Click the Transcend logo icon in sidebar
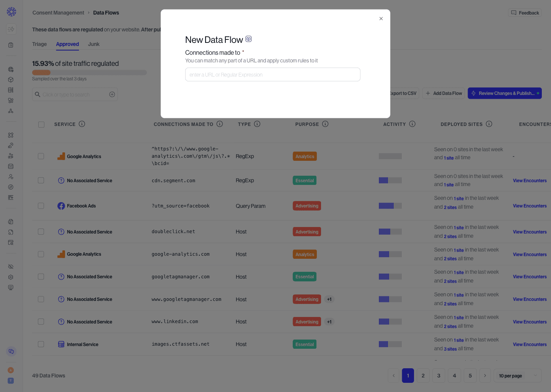551x392 pixels. point(11,12)
